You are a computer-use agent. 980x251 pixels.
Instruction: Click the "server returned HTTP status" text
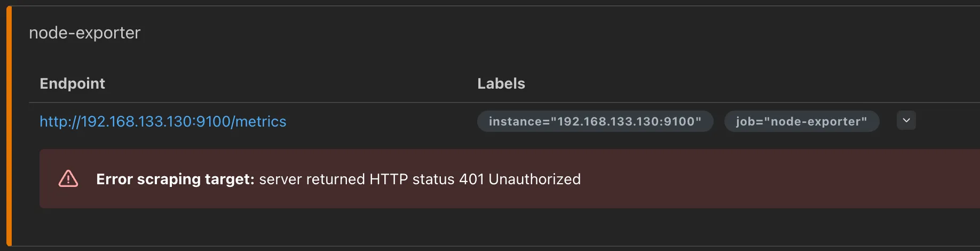[357, 179]
